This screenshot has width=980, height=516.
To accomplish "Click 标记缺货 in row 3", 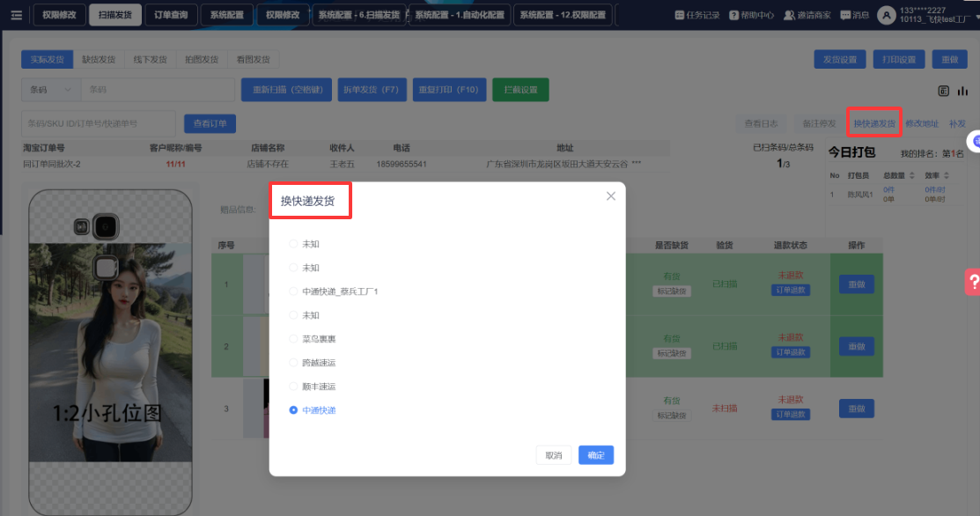I will click(x=672, y=416).
